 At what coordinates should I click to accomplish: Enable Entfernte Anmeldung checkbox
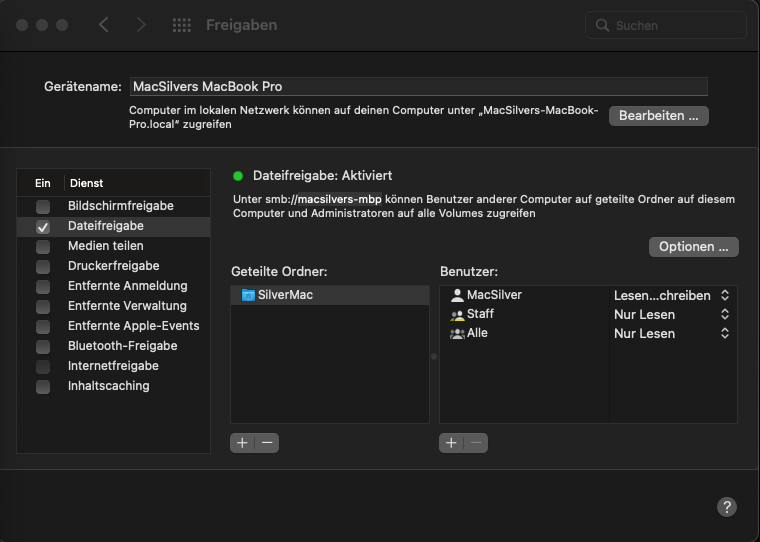pos(43,287)
